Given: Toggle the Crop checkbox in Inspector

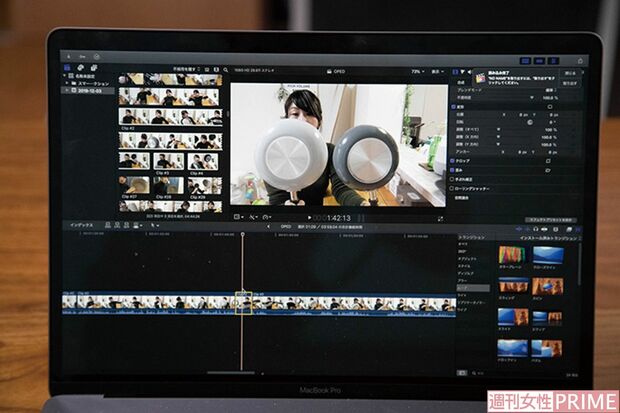Looking at the screenshot, I should [x=454, y=160].
